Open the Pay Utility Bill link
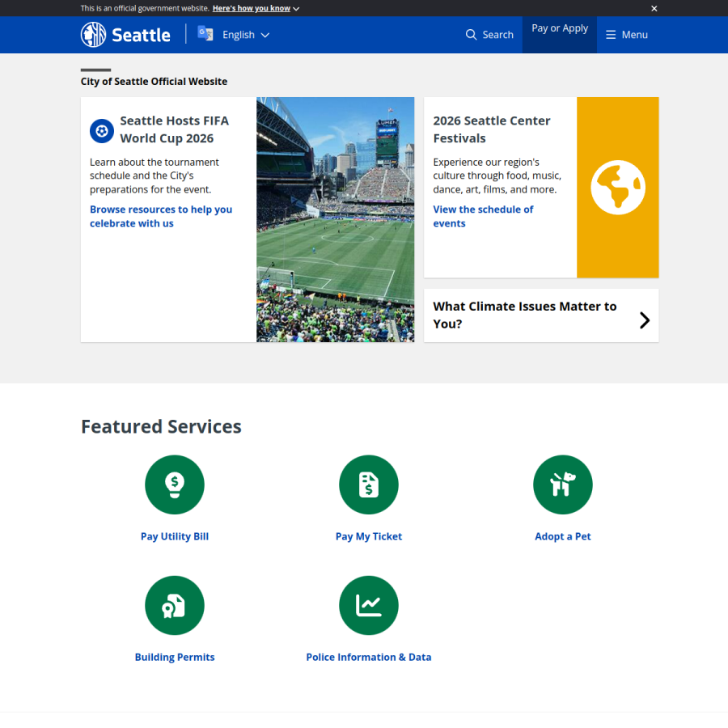This screenshot has width=728, height=728. coord(175,536)
